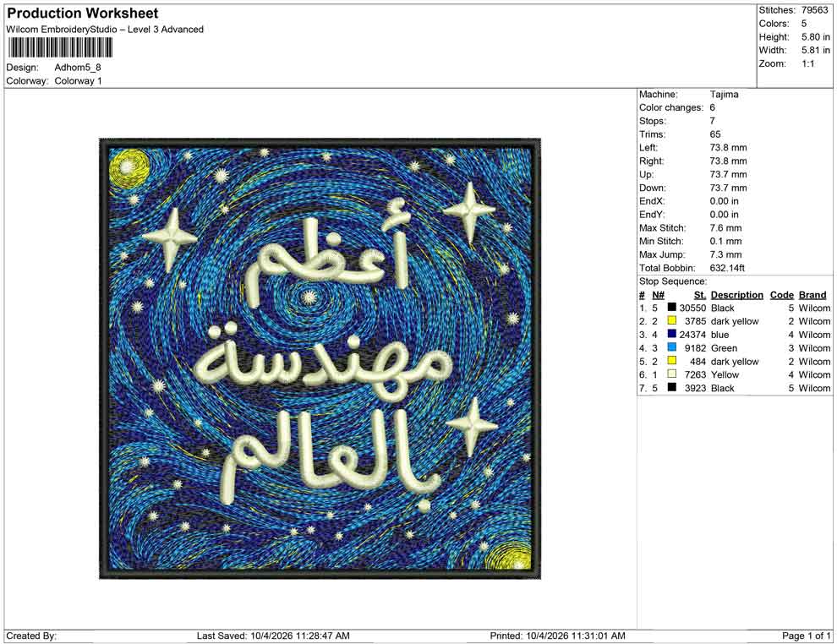Click the black swatch in stop 7

(x=672, y=387)
